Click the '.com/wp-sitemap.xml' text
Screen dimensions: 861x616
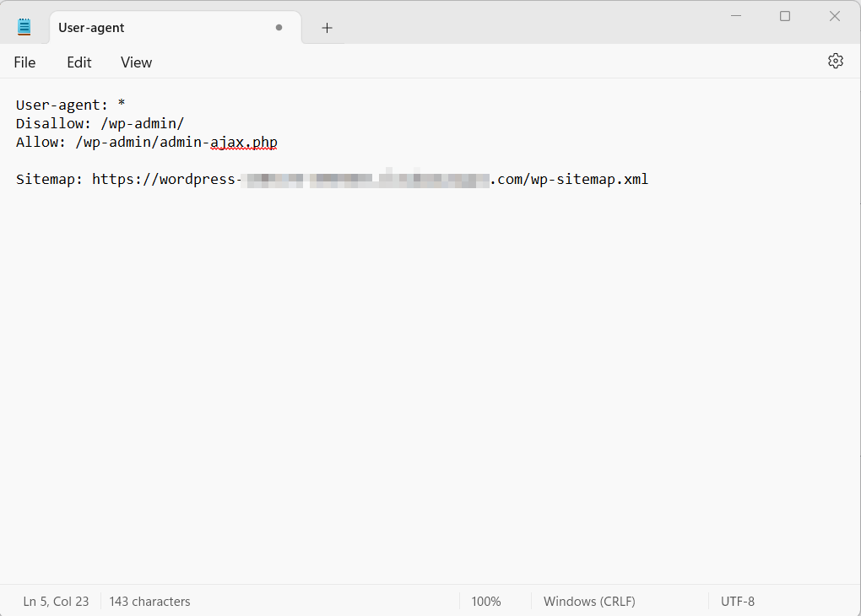pos(570,180)
